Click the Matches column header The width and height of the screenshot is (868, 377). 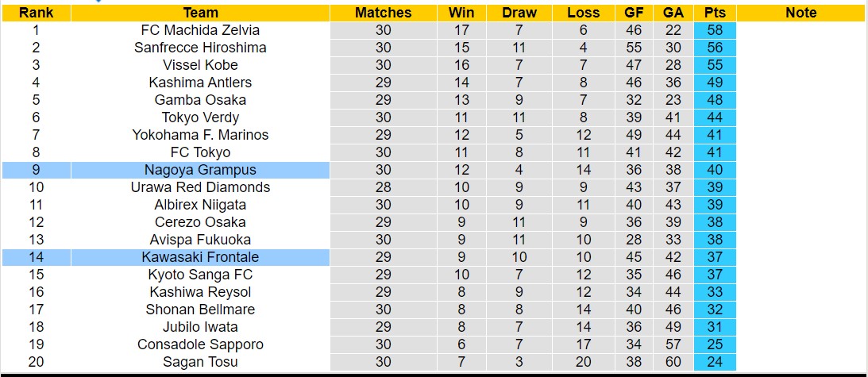[x=384, y=13]
